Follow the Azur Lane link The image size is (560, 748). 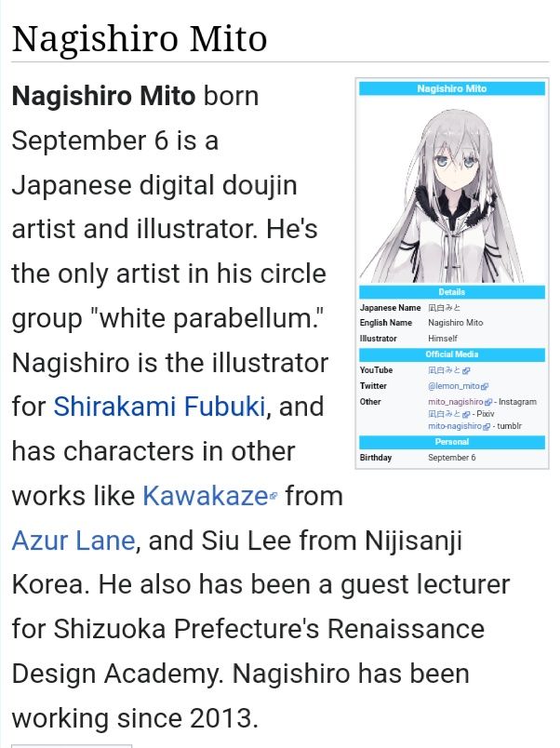click(x=73, y=541)
